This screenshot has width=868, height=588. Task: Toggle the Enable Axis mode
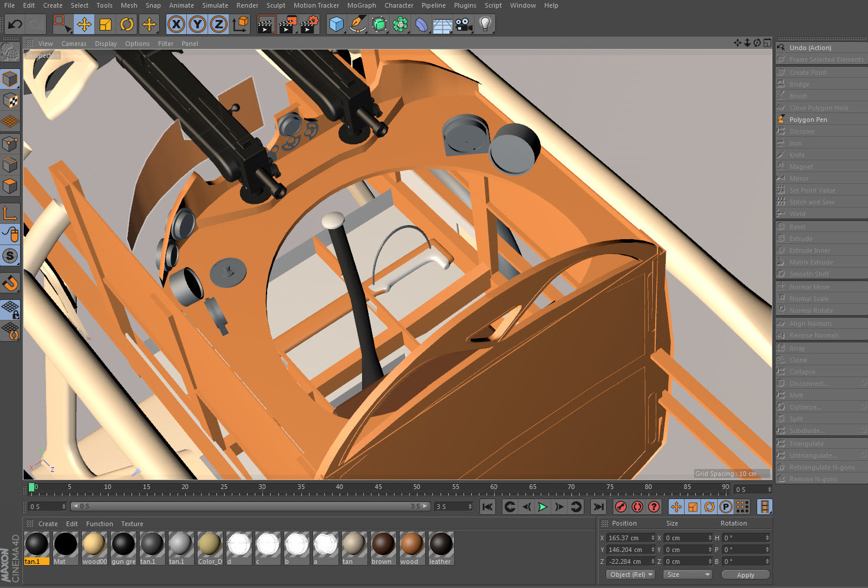(x=10, y=213)
